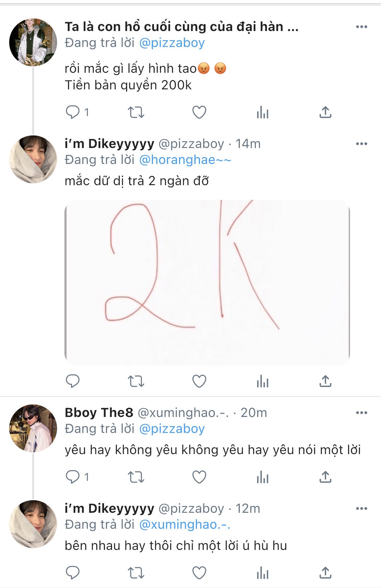
Task: Like the 'Tiền bản quyền 200k' reply
Action: click(199, 112)
